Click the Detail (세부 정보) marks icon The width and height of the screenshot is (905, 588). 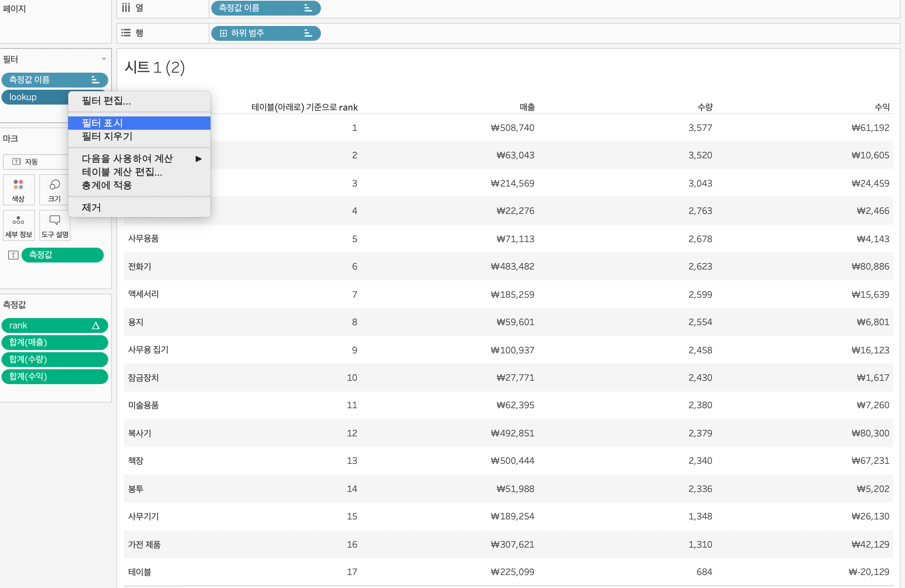[18, 221]
